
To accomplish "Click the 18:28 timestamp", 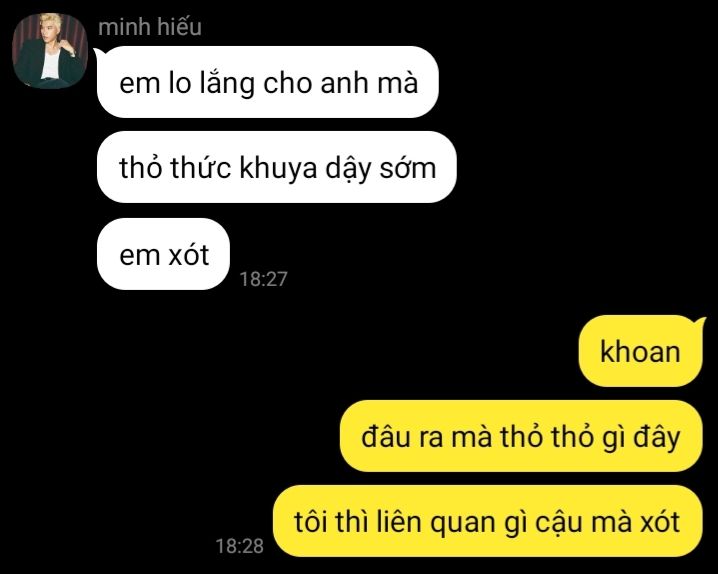I will [239, 546].
